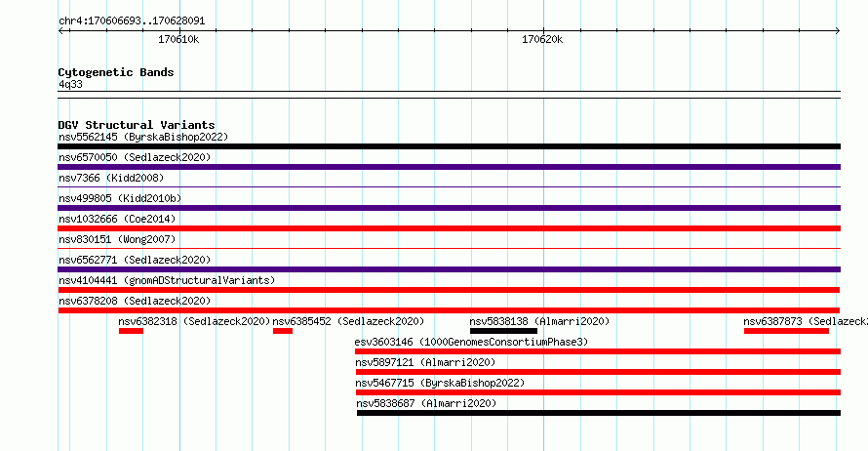Click esv3603146 (1000GenomesConsortiumPhase3) label

tap(471, 342)
